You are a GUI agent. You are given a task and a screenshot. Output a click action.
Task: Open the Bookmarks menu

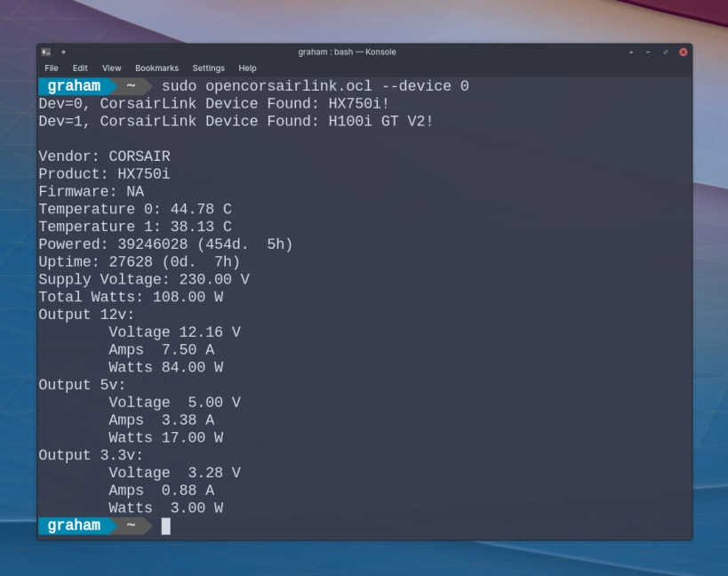click(x=156, y=68)
